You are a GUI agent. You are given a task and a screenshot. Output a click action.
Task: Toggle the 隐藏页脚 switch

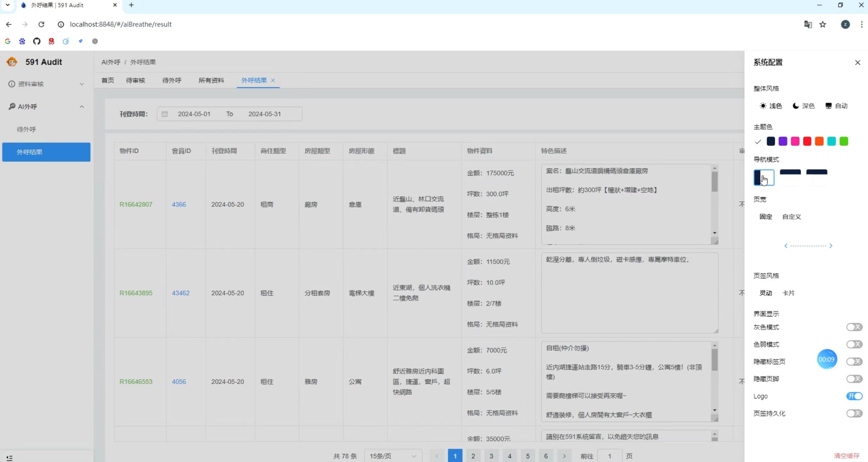854,379
